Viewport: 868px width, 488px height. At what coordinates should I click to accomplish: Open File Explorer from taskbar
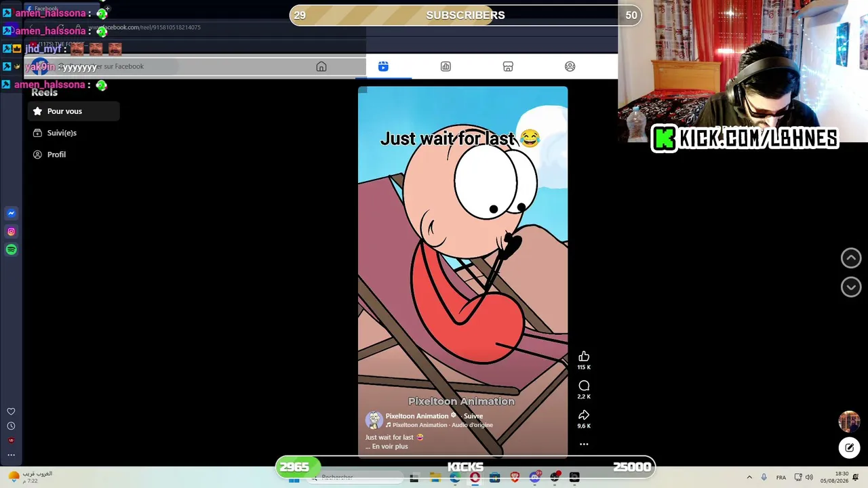click(x=435, y=478)
